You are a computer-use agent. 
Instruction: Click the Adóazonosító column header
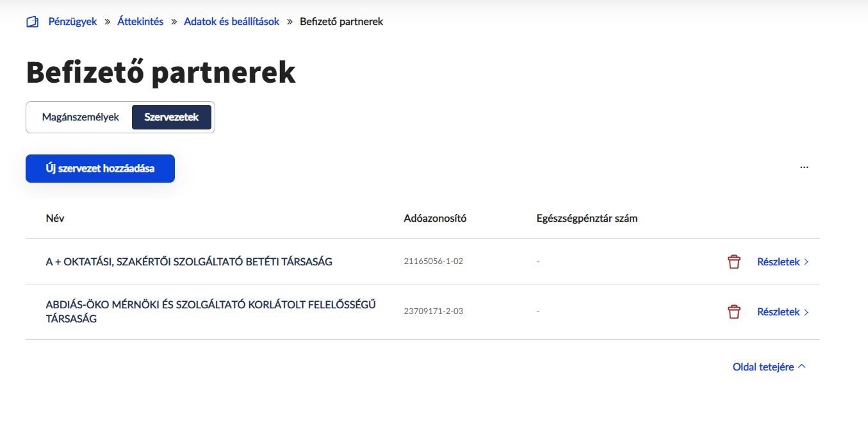434,218
